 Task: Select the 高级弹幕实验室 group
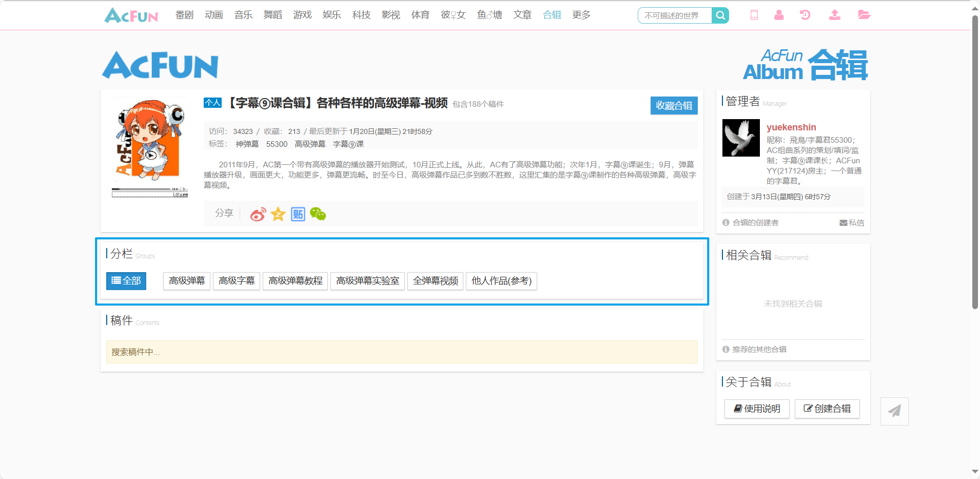click(367, 281)
